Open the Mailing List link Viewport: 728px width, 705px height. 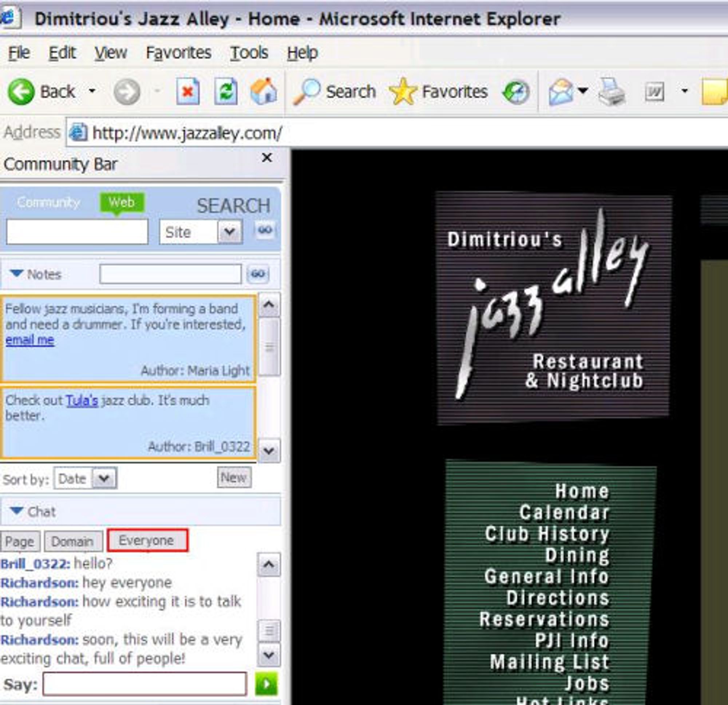[550, 662]
